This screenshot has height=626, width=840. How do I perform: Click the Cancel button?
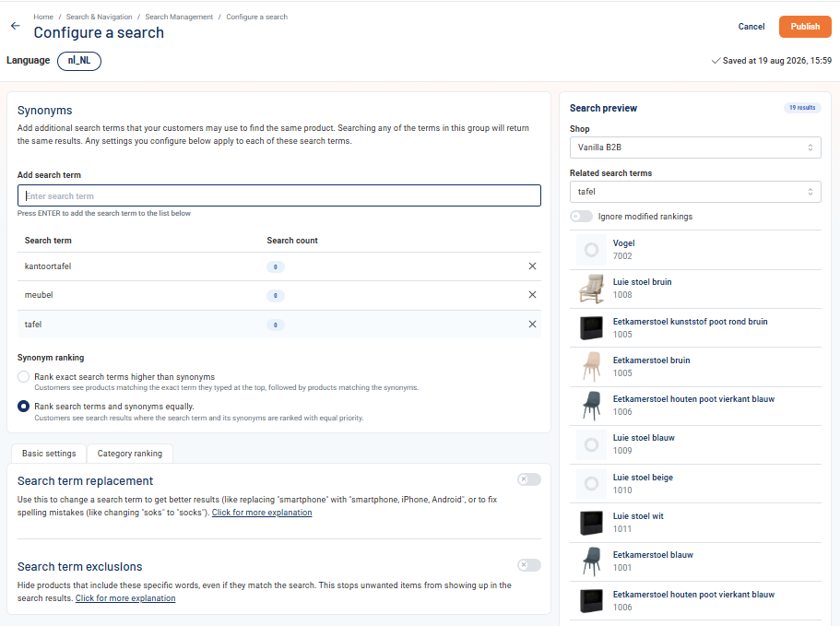[751, 26]
